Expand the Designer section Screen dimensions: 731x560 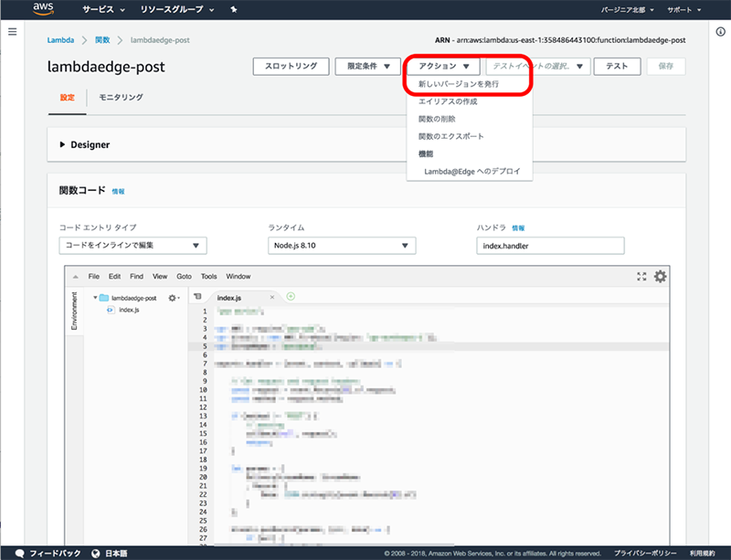coord(63,144)
